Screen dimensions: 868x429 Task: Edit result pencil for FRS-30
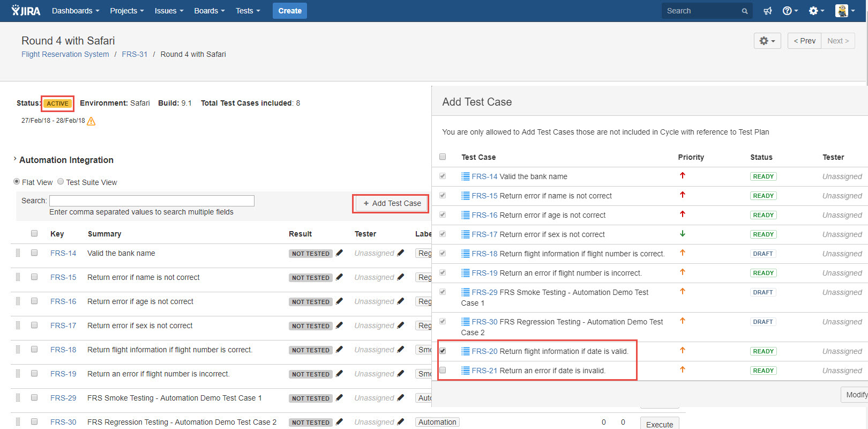click(339, 422)
